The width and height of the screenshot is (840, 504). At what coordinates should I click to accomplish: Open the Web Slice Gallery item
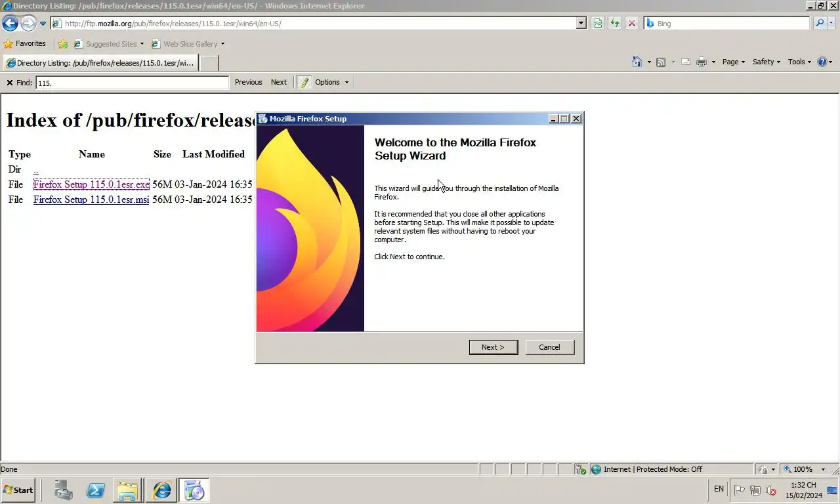click(188, 44)
